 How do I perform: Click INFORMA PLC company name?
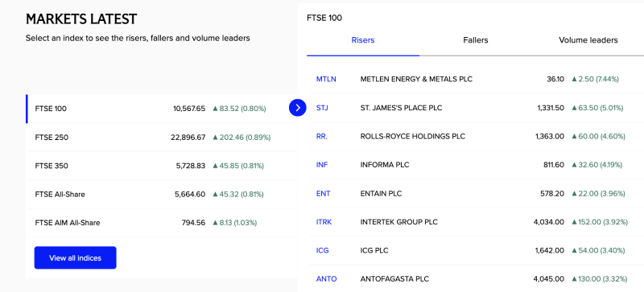(385, 165)
